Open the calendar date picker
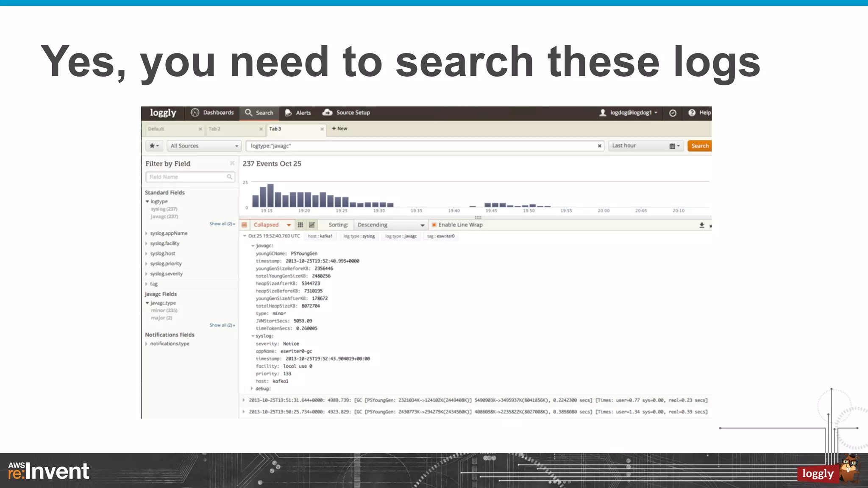This screenshot has width=868, height=488. coord(674,146)
